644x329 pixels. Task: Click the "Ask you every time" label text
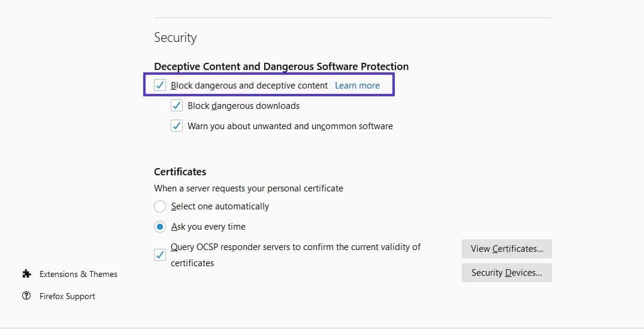(208, 227)
